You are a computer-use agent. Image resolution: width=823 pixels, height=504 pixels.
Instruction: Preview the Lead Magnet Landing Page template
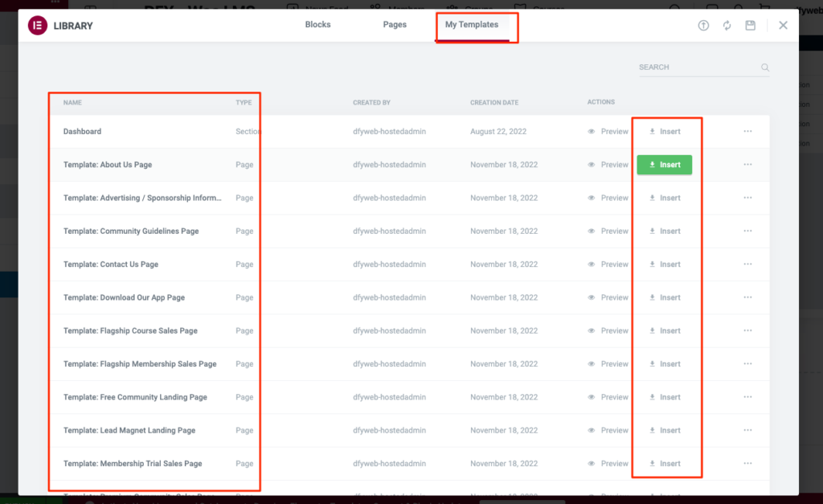pyautogui.click(x=608, y=431)
